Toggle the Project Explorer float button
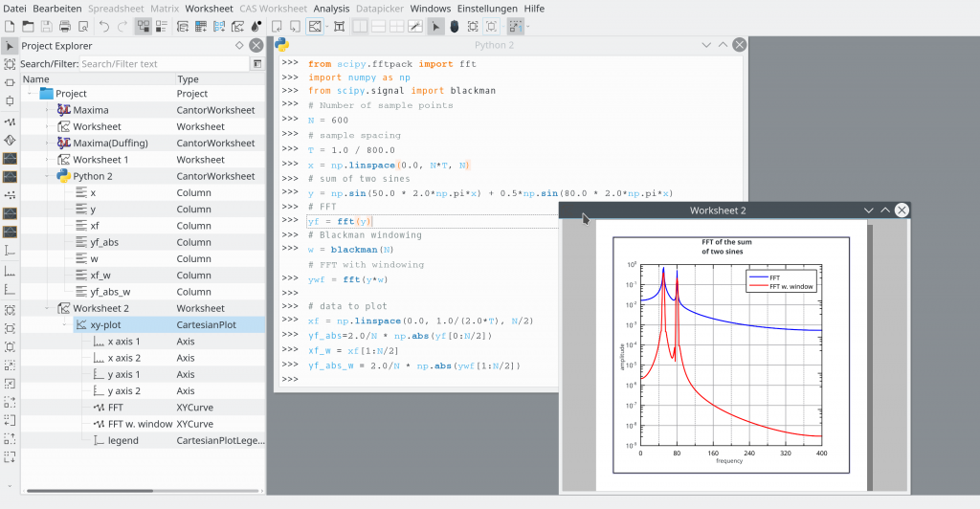Screen dimensions: 980x509 239,45
